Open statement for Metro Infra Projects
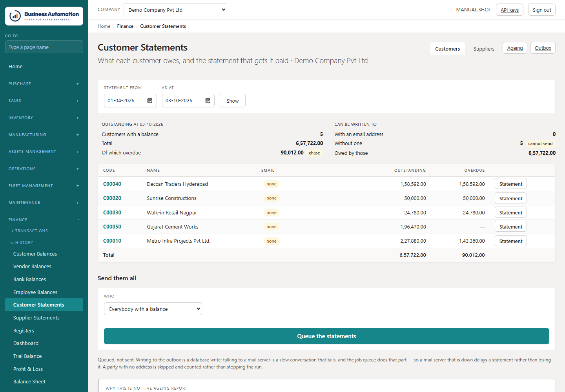This screenshot has height=392, width=565. 511,241
